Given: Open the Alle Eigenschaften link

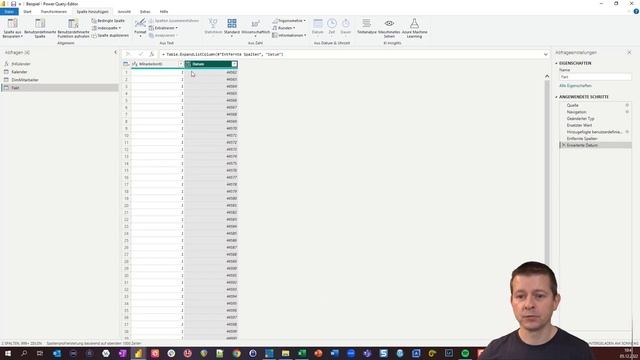Looking at the screenshot, I should click(x=575, y=86).
